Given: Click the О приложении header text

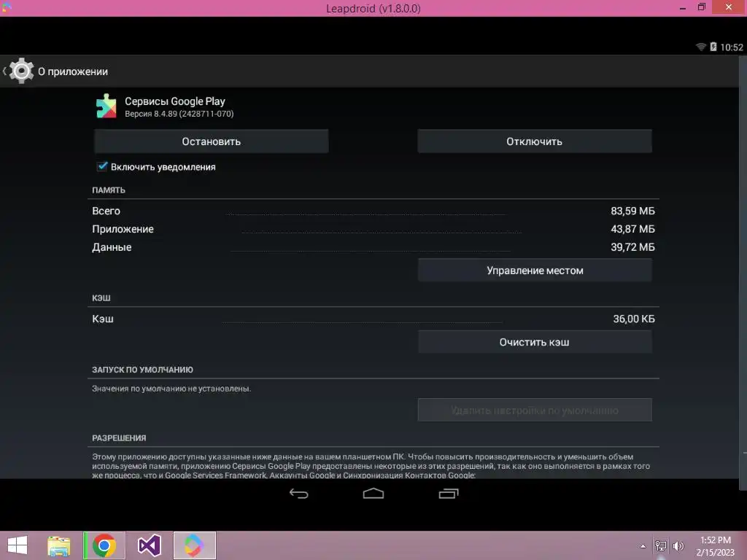Looking at the screenshot, I should coord(73,71).
